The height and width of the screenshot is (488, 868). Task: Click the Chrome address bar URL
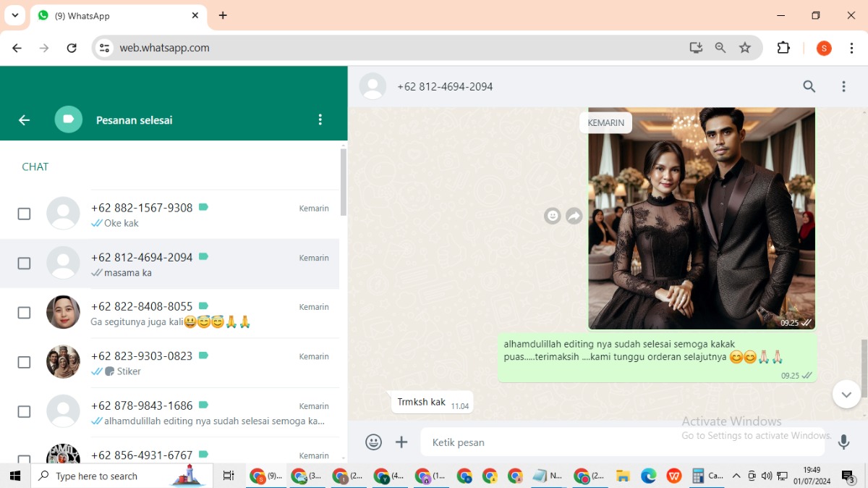click(x=164, y=48)
